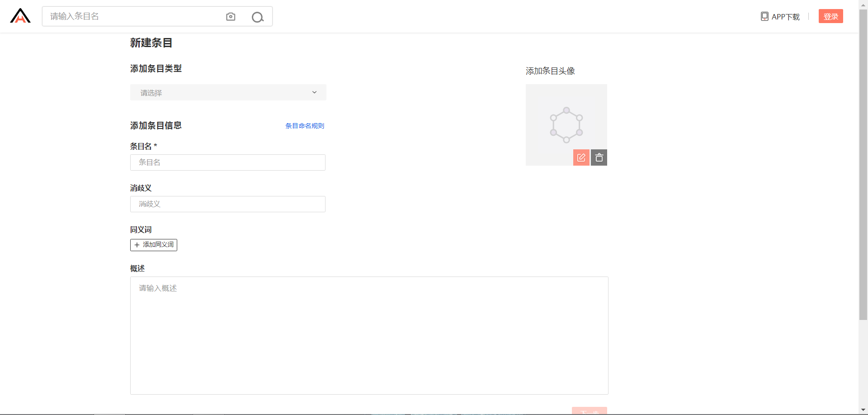This screenshot has height=415, width=868.
Task: Click into the 消歧义 text field
Action: [x=228, y=204]
